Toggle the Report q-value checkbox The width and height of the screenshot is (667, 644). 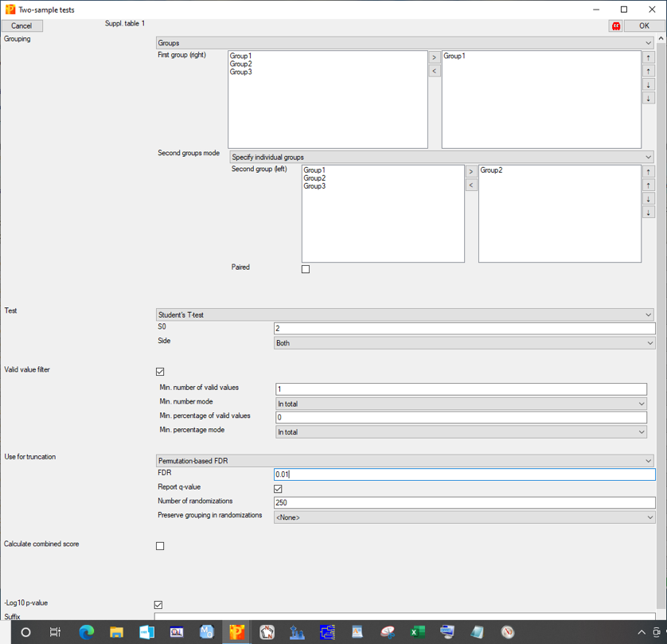(x=278, y=489)
